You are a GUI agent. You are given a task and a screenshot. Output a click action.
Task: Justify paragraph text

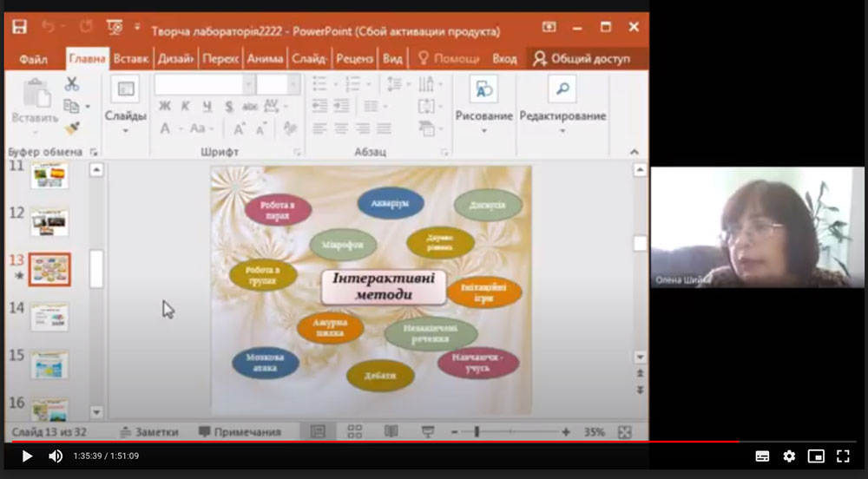click(385, 129)
